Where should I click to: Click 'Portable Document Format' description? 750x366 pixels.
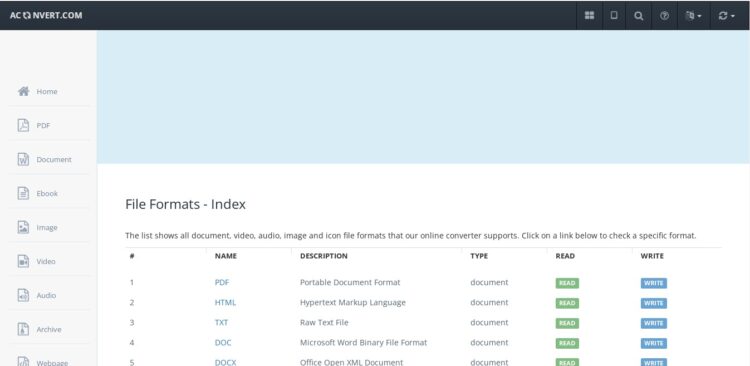point(350,282)
